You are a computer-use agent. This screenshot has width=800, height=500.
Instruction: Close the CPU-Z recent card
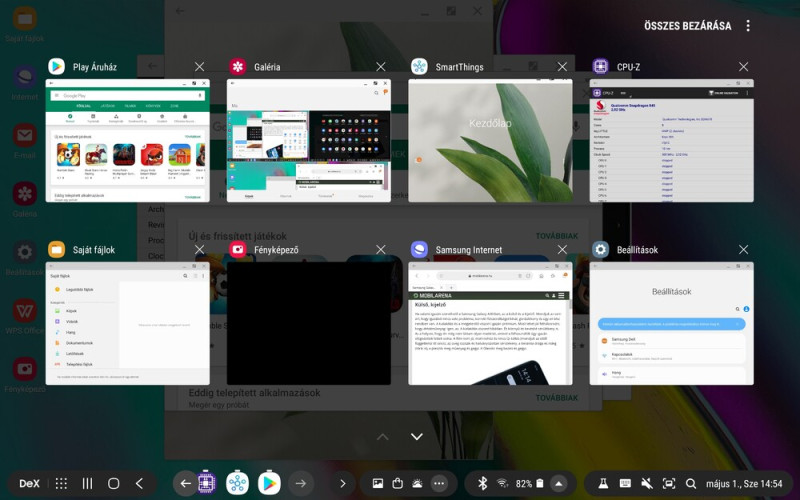coord(743,67)
